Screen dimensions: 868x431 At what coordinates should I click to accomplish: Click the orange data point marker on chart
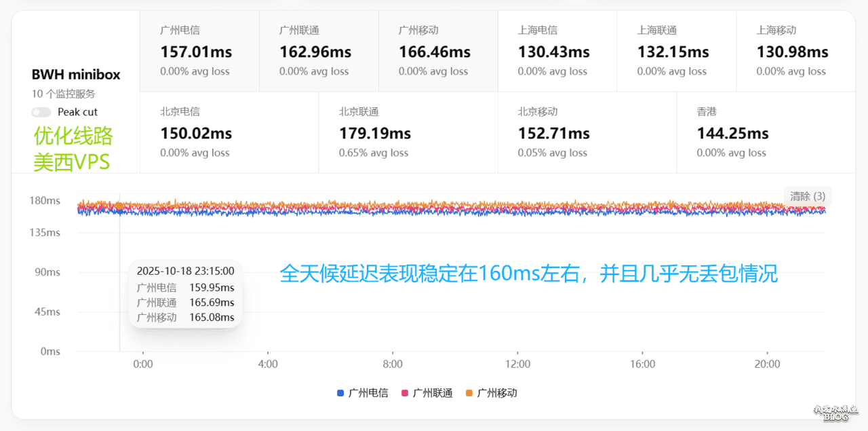[119, 206]
